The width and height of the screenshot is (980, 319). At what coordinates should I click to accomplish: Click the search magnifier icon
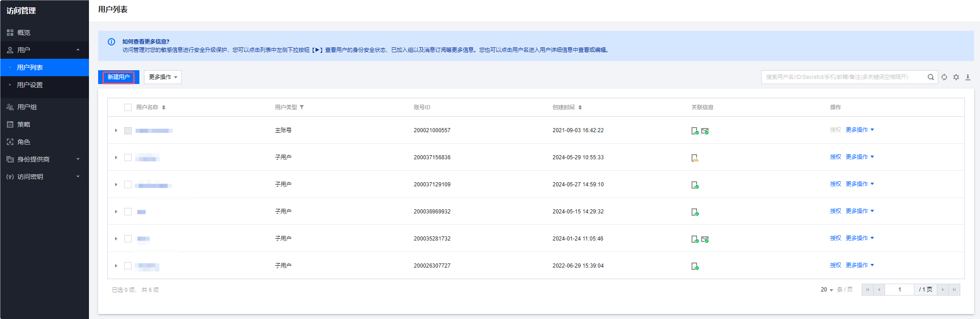pyautogui.click(x=930, y=77)
